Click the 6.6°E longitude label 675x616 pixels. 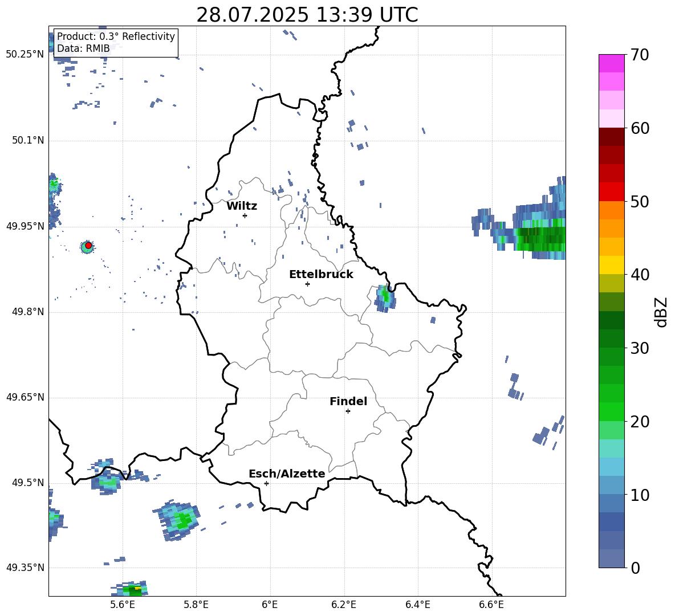pos(491,605)
